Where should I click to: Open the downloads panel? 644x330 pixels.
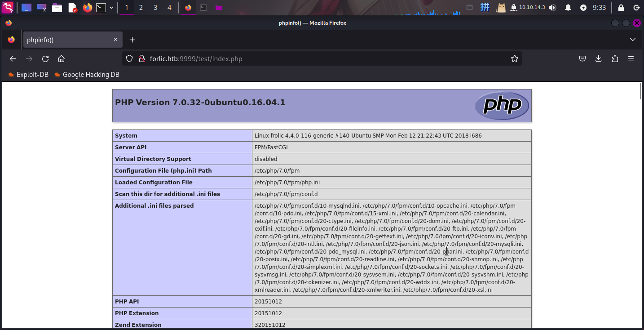coord(599,59)
